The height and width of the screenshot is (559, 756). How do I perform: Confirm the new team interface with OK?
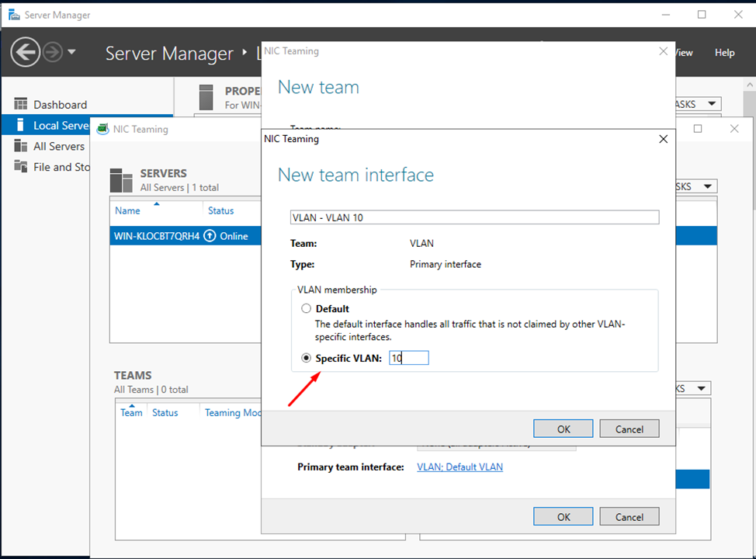(x=563, y=428)
